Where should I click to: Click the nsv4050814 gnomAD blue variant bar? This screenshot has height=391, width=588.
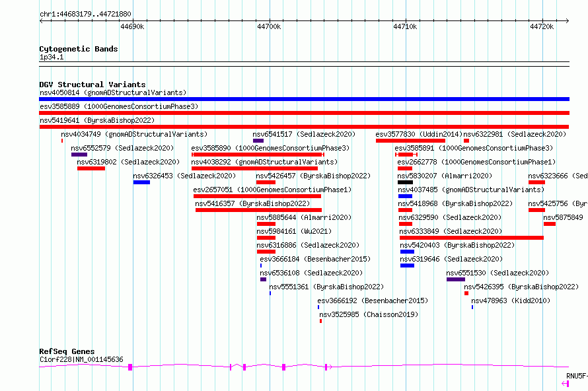click(304, 99)
